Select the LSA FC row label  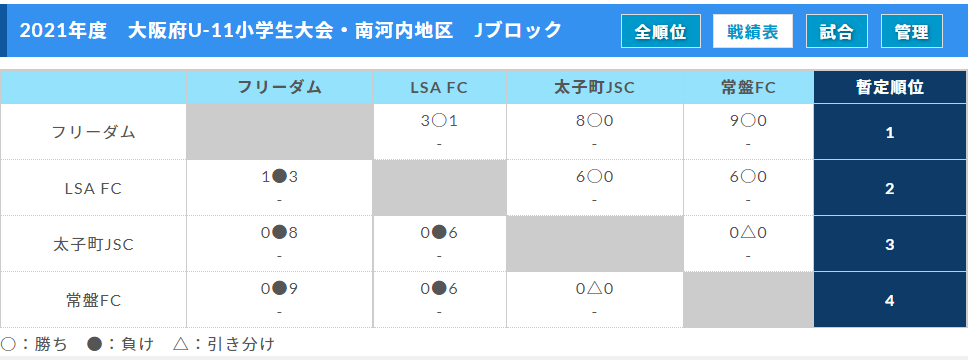[x=93, y=188]
